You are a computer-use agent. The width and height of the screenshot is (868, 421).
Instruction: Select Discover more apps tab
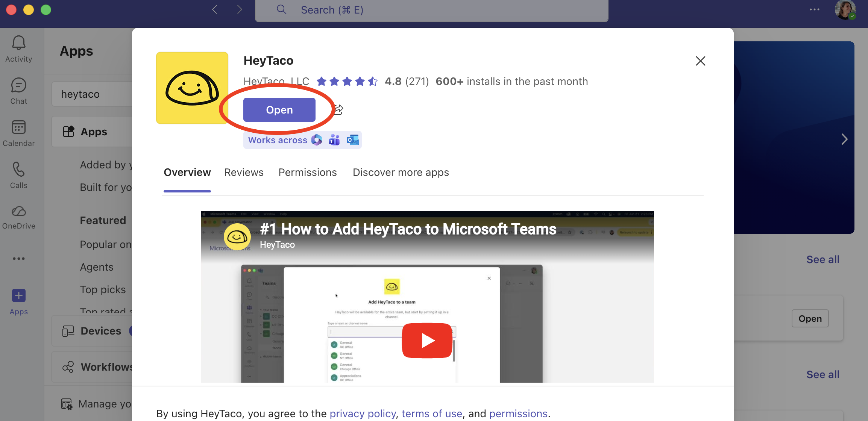click(401, 173)
